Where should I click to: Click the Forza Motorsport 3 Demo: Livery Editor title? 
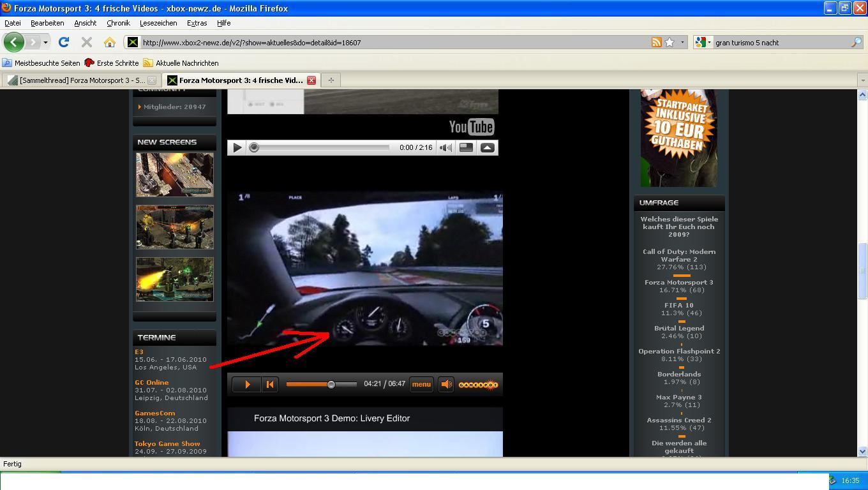pos(332,419)
